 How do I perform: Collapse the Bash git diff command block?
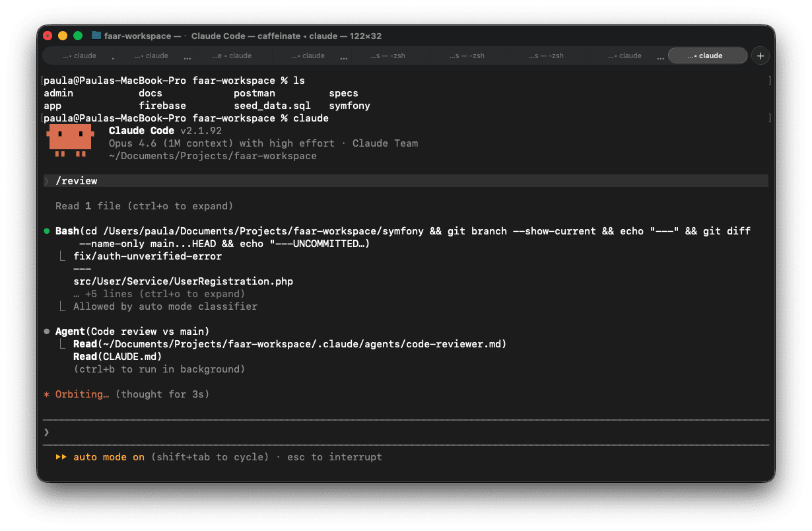(x=69, y=230)
